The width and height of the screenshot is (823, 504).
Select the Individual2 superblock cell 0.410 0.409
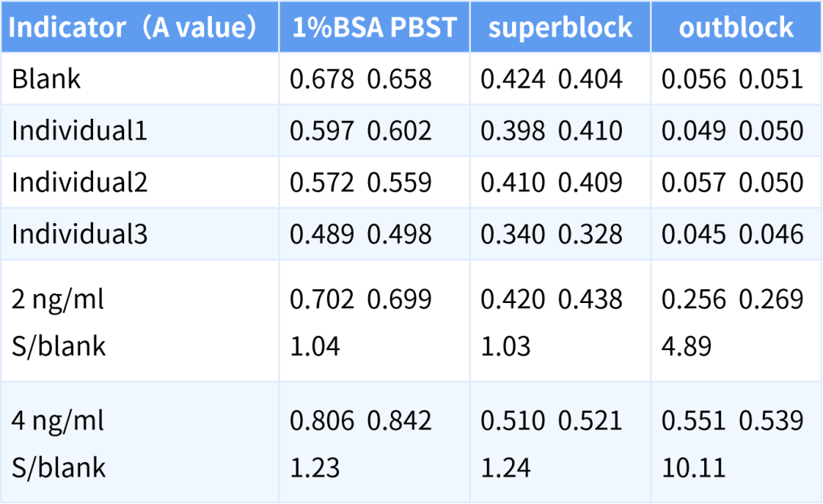coord(551,182)
